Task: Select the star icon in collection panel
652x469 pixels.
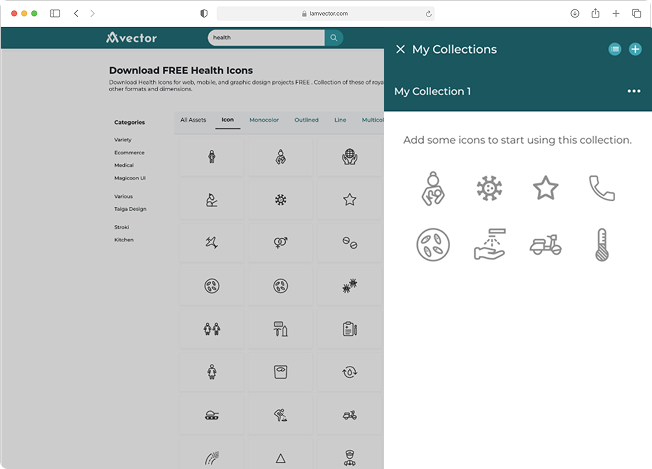Action: tap(545, 188)
